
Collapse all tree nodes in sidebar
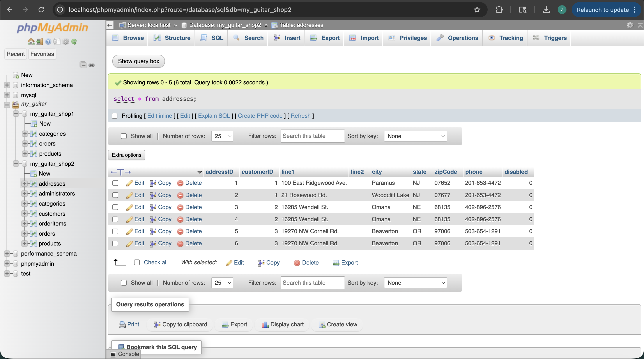pyautogui.click(x=83, y=65)
